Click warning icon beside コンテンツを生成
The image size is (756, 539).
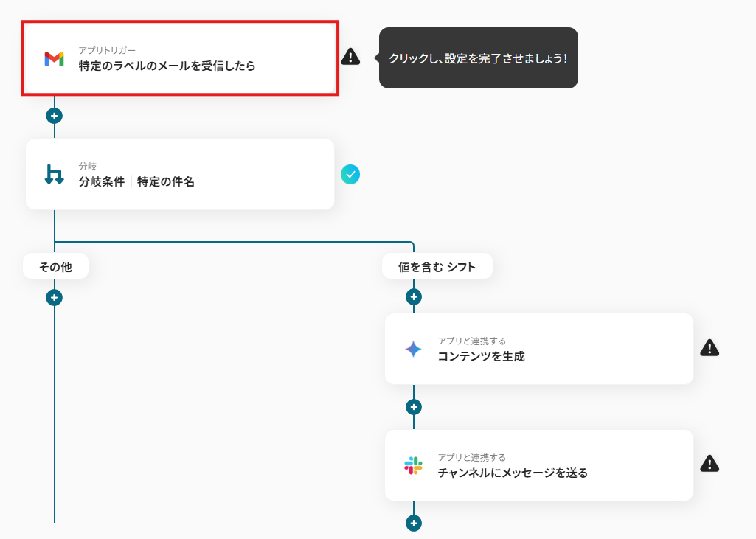710,347
